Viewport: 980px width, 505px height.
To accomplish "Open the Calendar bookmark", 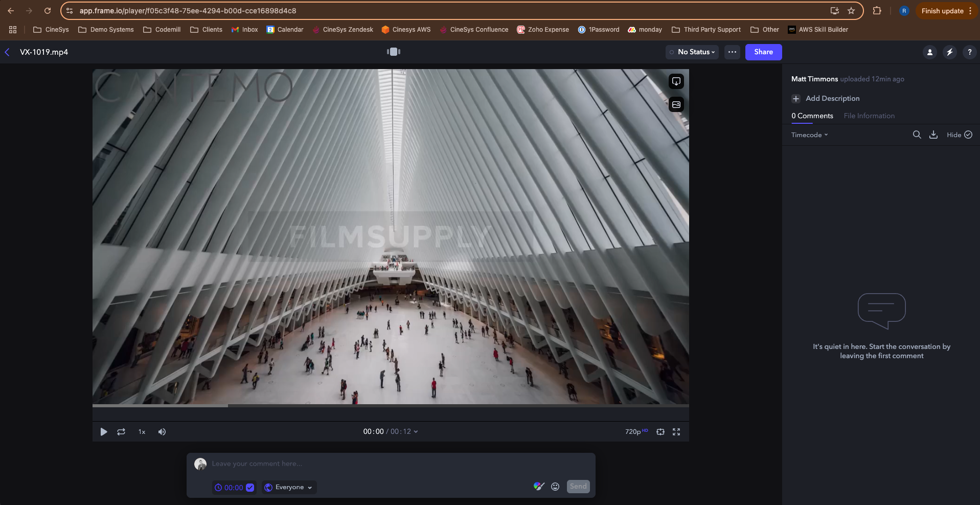I will click(285, 30).
